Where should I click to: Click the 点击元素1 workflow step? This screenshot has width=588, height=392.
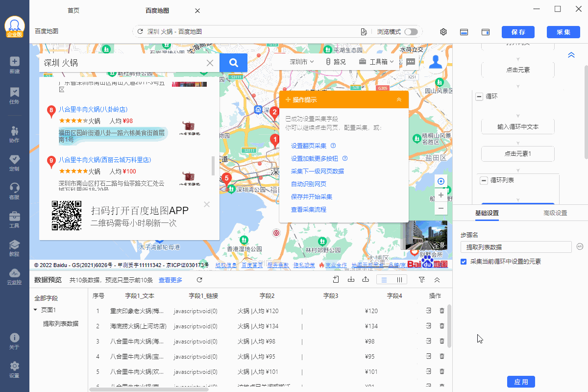click(x=518, y=153)
